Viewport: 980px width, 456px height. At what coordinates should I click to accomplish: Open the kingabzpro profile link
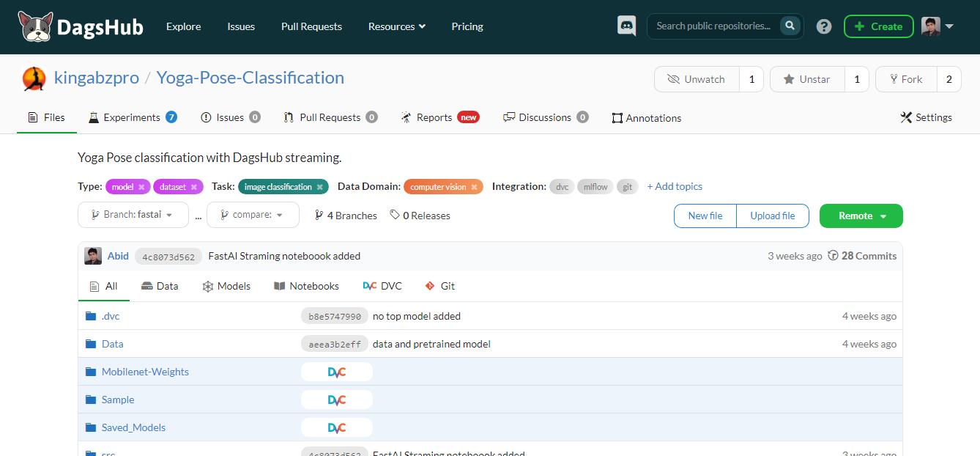(x=96, y=77)
